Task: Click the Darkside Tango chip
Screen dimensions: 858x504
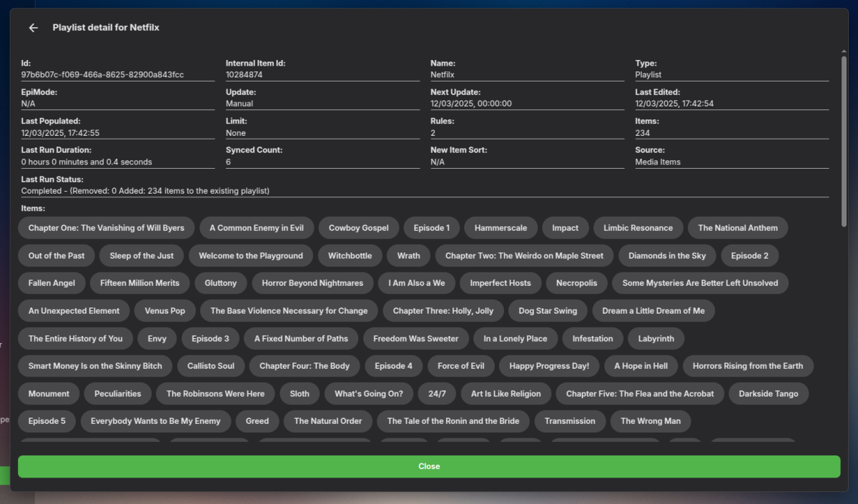Action: 769,393
